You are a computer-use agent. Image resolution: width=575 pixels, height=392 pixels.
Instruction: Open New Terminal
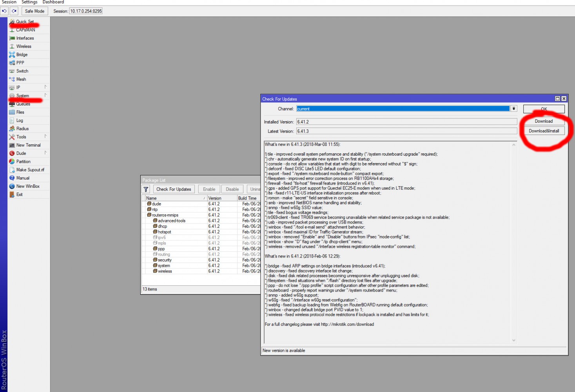(x=28, y=145)
